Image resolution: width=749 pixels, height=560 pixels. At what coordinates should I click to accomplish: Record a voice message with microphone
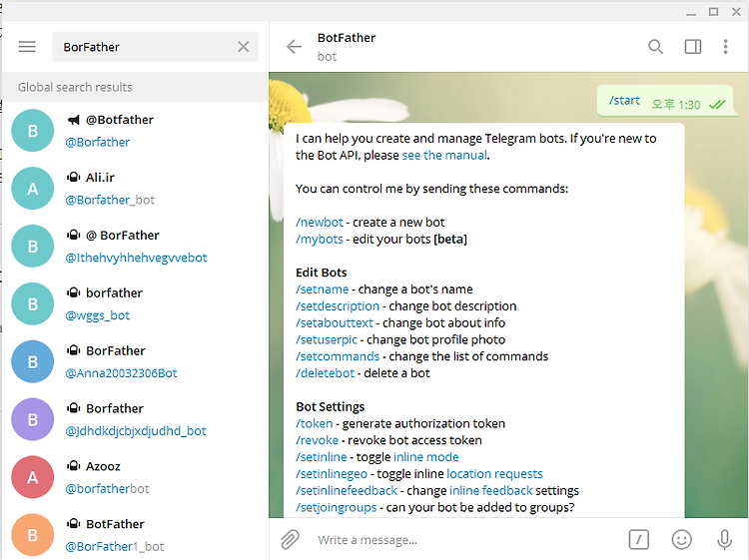tap(725, 539)
